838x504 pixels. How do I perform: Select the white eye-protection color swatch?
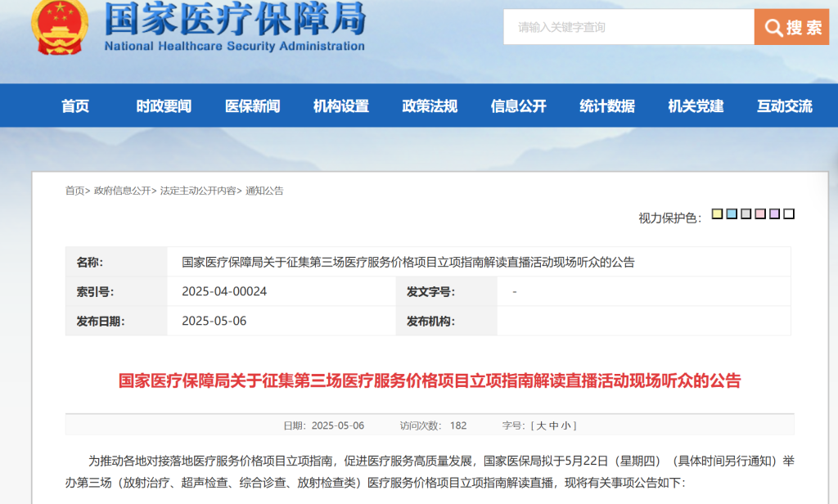(x=789, y=214)
